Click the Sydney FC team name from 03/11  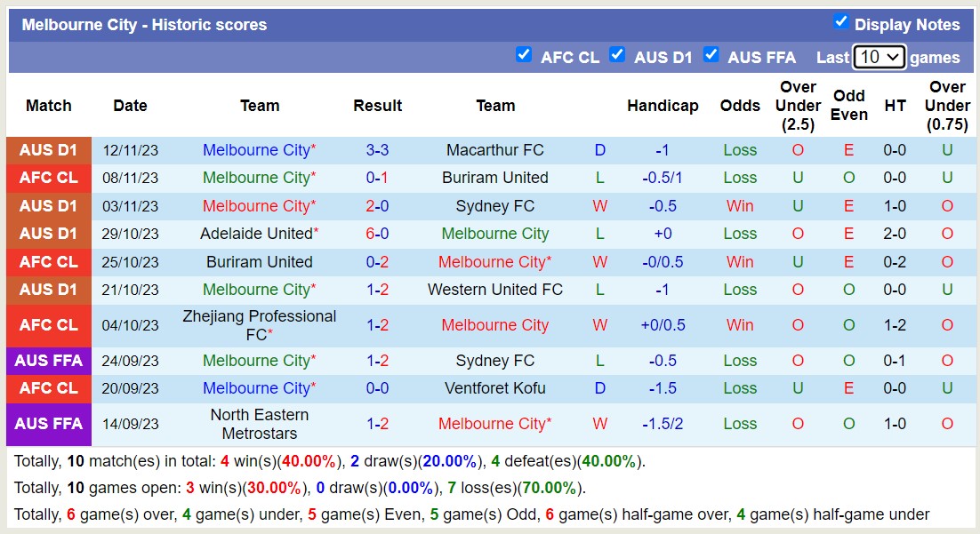tap(494, 205)
